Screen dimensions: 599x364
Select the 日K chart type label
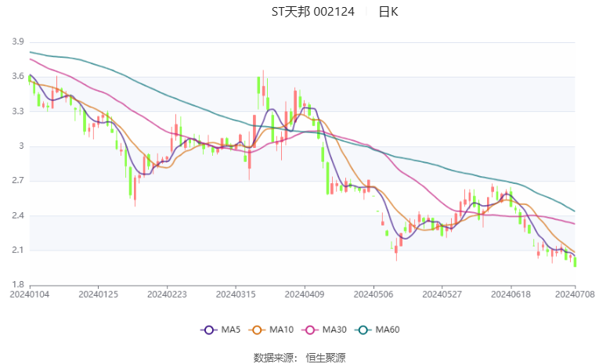click(388, 12)
